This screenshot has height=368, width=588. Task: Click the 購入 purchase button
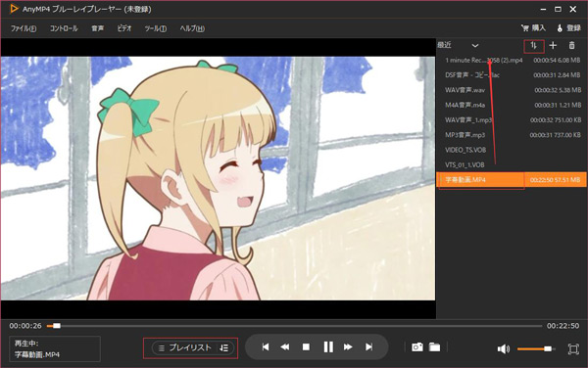(533, 28)
